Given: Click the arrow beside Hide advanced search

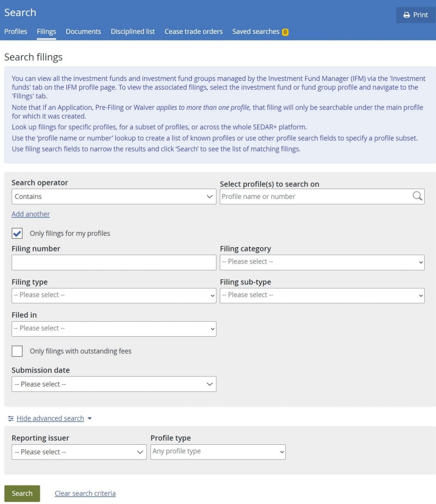Looking at the screenshot, I should tap(90, 418).
